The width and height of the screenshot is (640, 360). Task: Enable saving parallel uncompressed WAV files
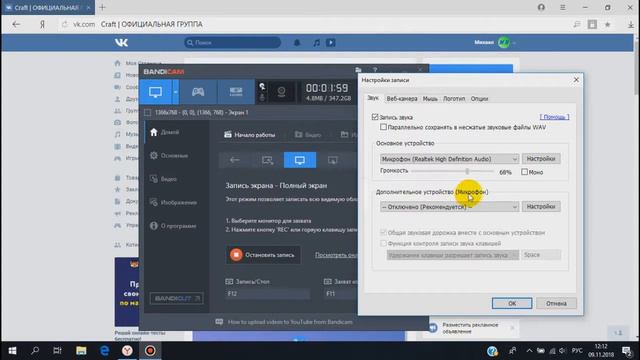coord(383,127)
